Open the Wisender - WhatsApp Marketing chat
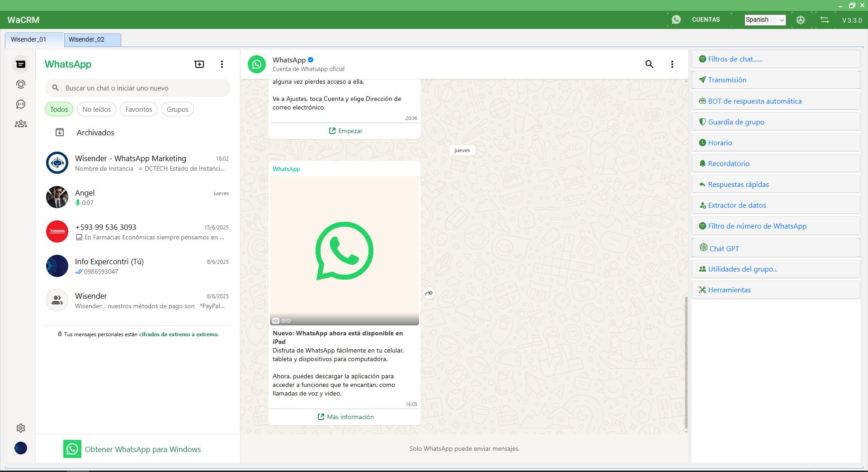 [138, 163]
